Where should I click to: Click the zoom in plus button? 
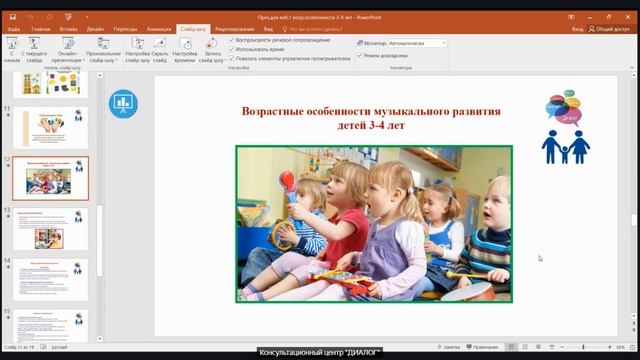point(610,347)
